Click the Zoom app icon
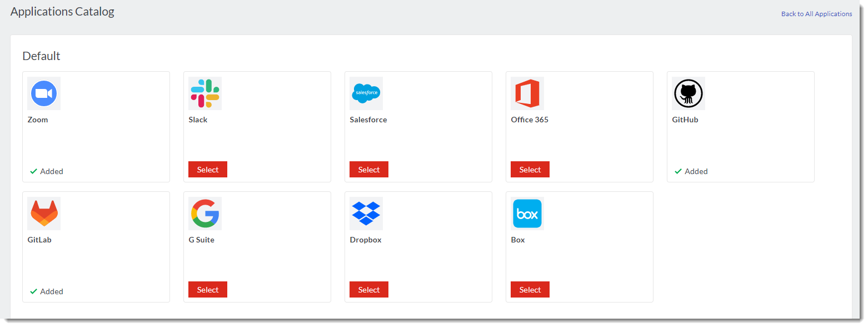Image resolution: width=868 pixels, height=327 pixels. 44,93
